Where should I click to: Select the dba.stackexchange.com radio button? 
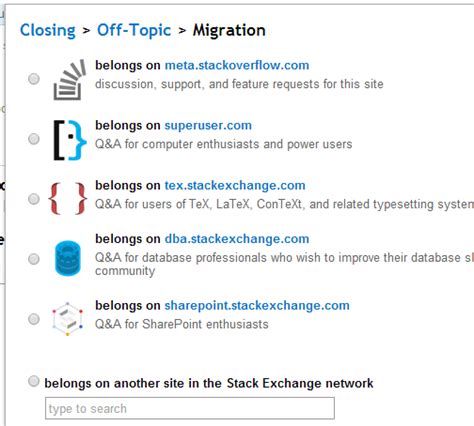click(34, 259)
